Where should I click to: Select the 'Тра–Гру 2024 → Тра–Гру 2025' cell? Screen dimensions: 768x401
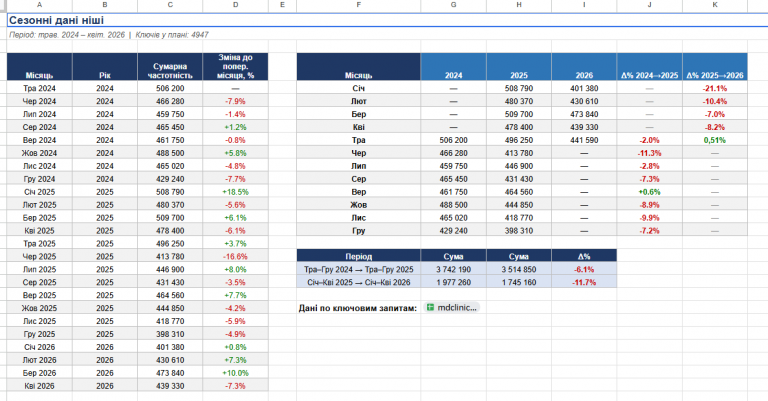pos(359,269)
